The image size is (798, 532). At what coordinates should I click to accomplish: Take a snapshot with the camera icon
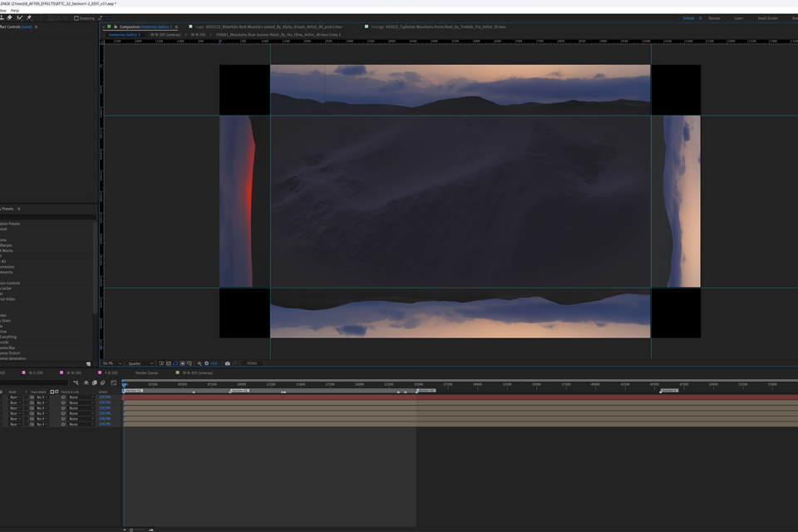pyautogui.click(x=227, y=363)
